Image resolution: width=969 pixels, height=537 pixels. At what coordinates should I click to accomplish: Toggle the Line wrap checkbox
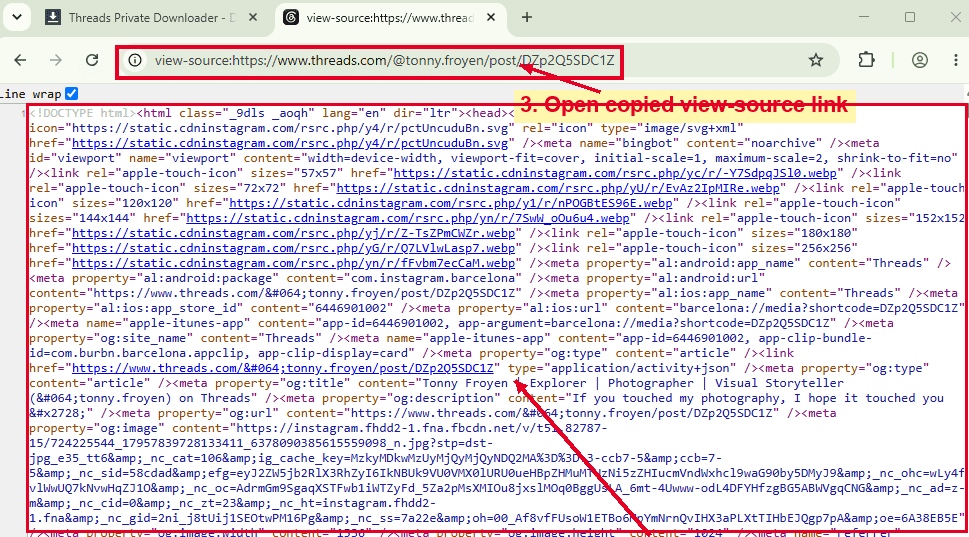click(72, 93)
